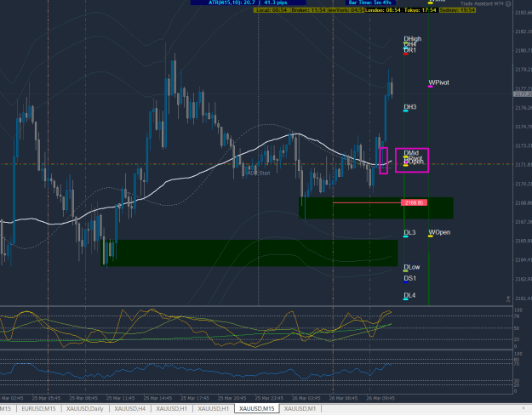Click the Trade Assistant MT4 smiley icon
The image size is (532, 415).
click(x=508, y=3)
